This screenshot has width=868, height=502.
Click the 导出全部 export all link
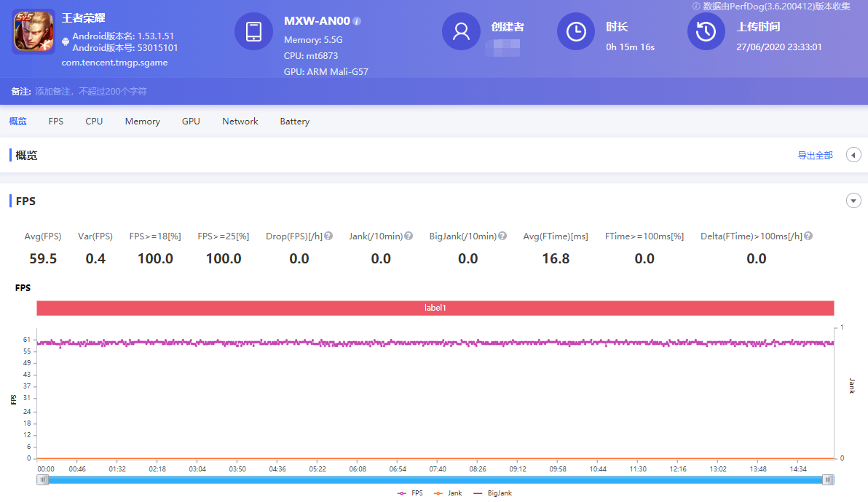[x=815, y=156]
